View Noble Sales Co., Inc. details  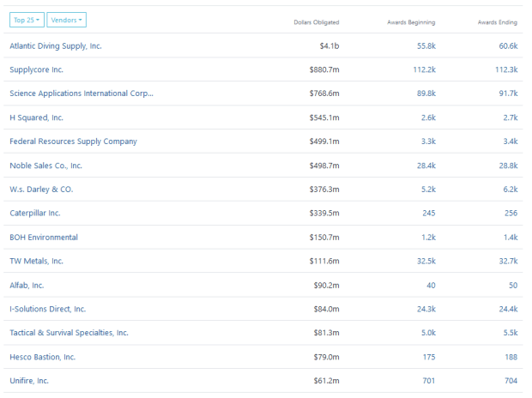[x=46, y=166]
